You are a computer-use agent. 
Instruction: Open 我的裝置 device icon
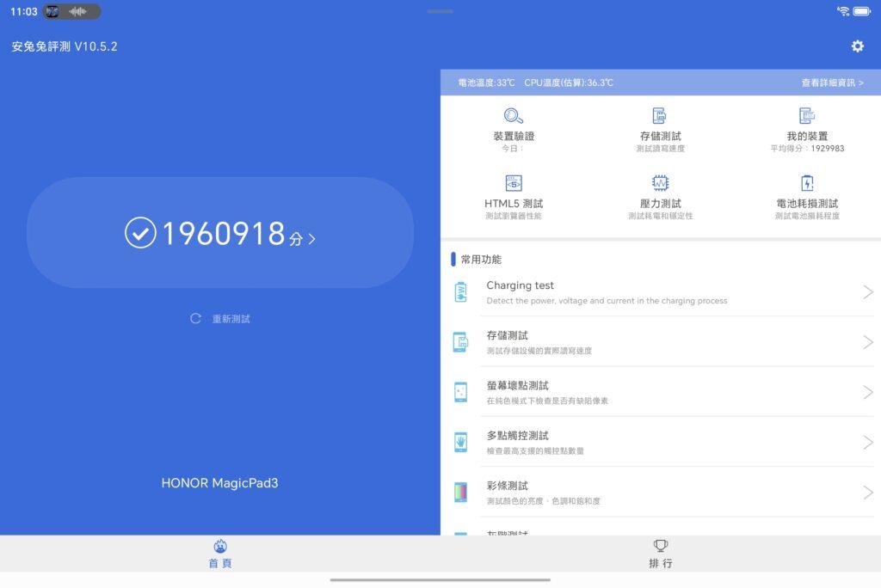click(x=807, y=116)
